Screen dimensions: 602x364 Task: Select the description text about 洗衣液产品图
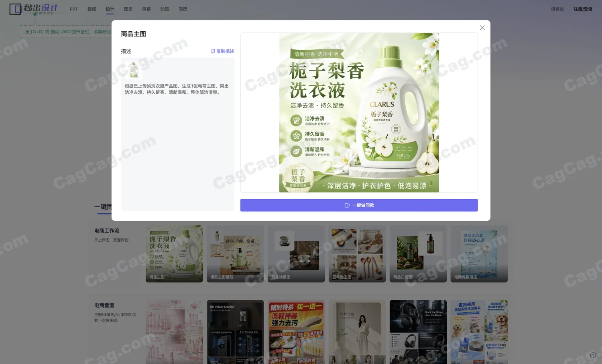177,89
